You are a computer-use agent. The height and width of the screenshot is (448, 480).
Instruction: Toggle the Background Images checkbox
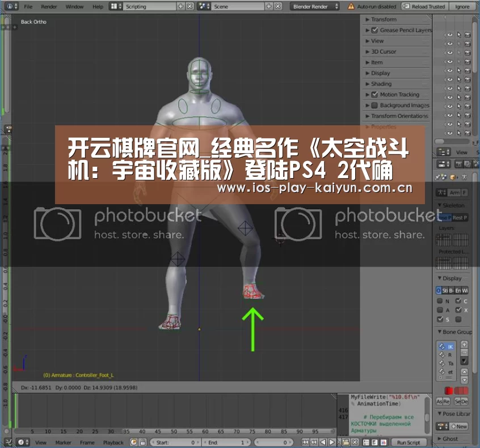coord(374,105)
